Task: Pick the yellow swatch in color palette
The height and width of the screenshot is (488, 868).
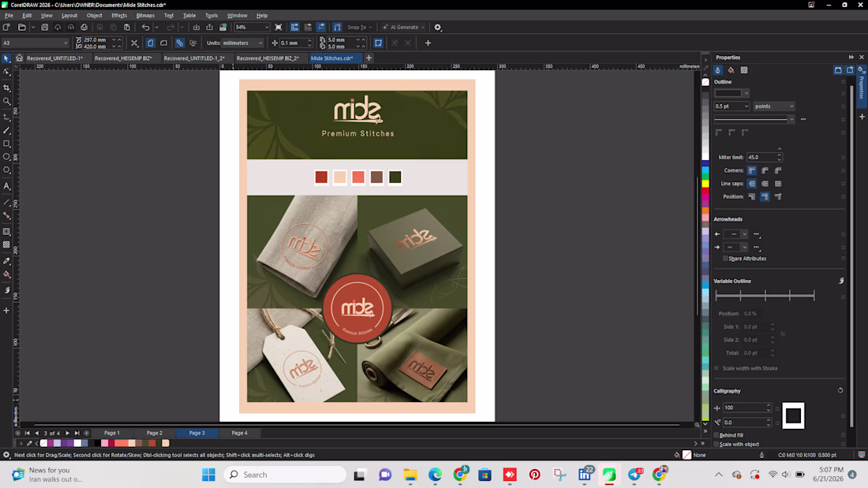Action: pos(705,183)
